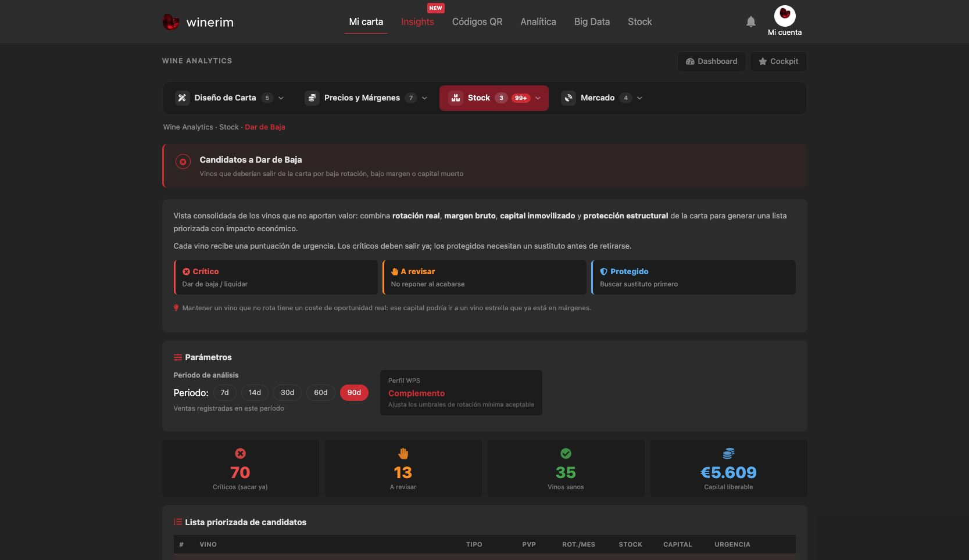The image size is (969, 560).
Task: Click the Diseño de Carta tools icon
Action: (182, 98)
